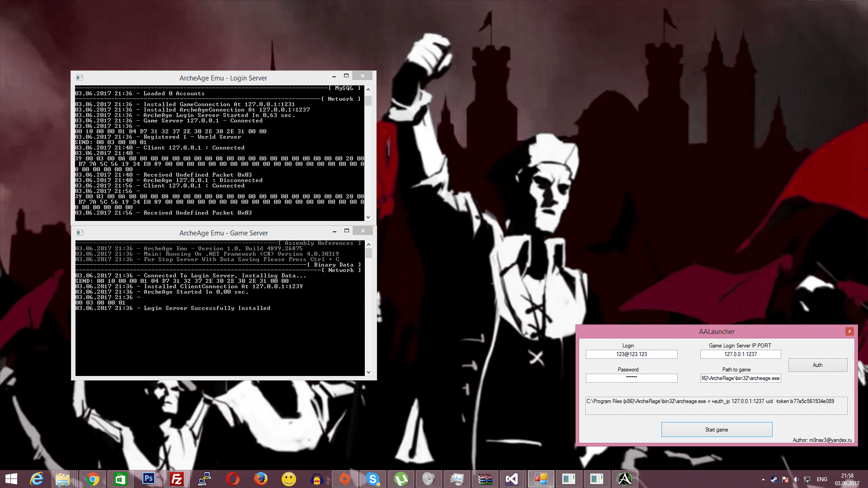Click 'Login Server Successfully Installed' log line
868x488 pixels.
[x=207, y=308]
